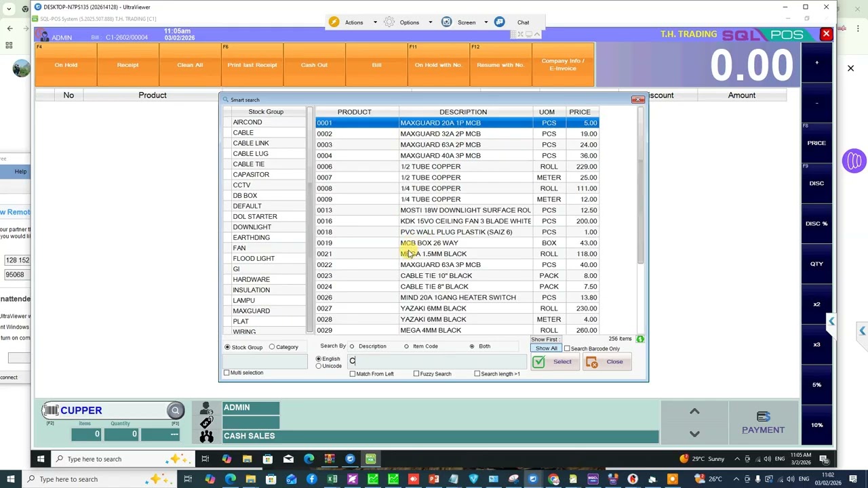Enable Search Barcode Only checkbox
This screenshot has height=488, width=868.
567,348
